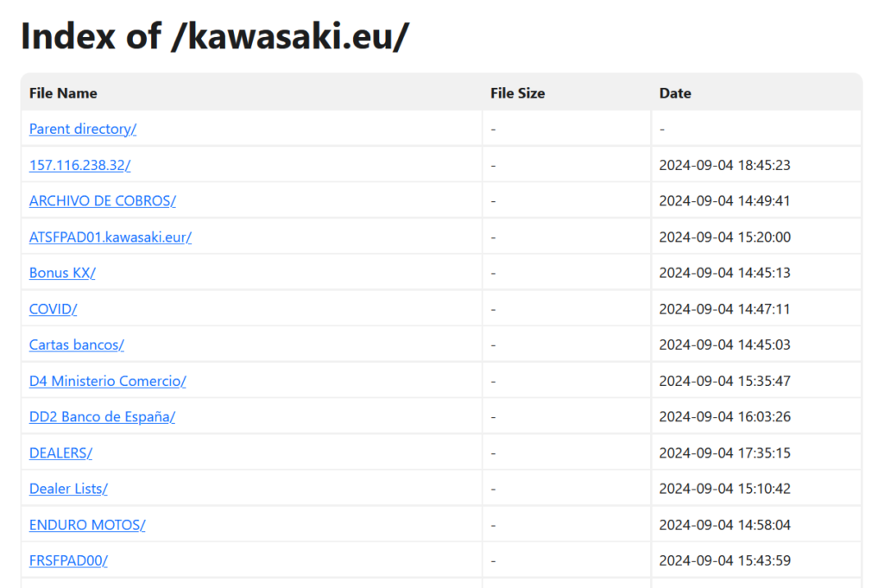Open D4 Ministerio Comercio directory
Viewport: 884px width, 588px height.
click(x=107, y=381)
